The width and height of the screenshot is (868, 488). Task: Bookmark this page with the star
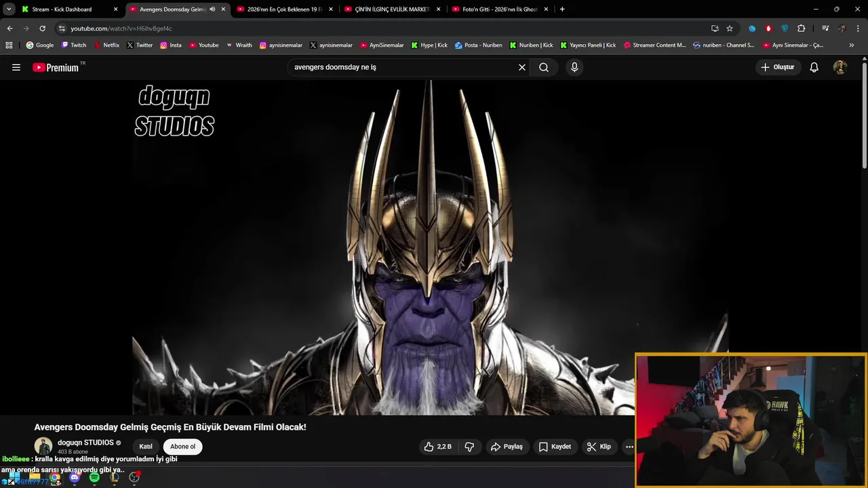coord(730,28)
